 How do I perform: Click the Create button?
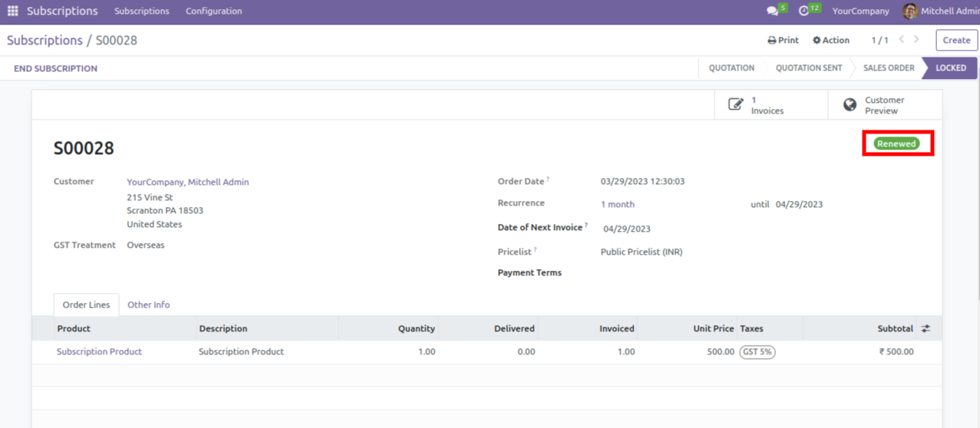pos(956,40)
